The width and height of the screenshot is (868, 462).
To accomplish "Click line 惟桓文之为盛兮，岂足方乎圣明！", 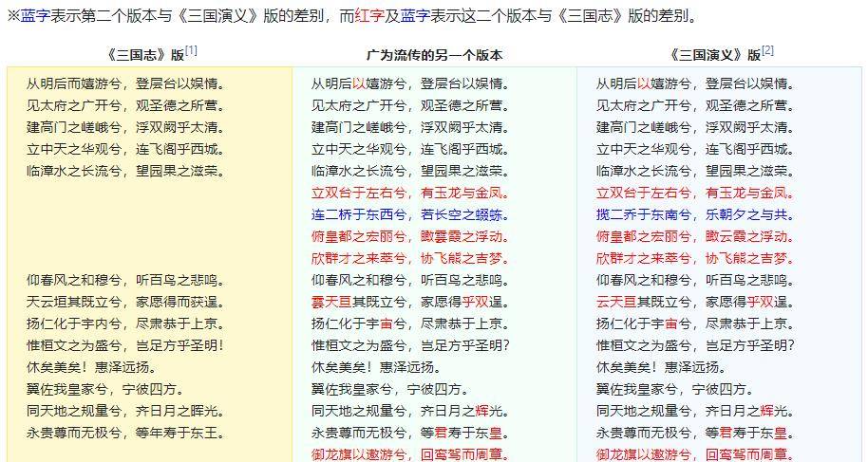I will 125,346.
